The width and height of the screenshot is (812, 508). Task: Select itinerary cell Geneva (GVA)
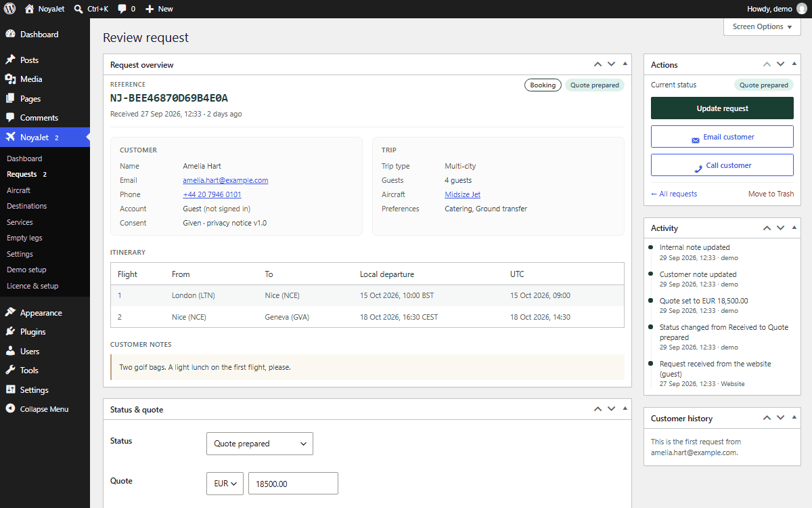click(287, 317)
